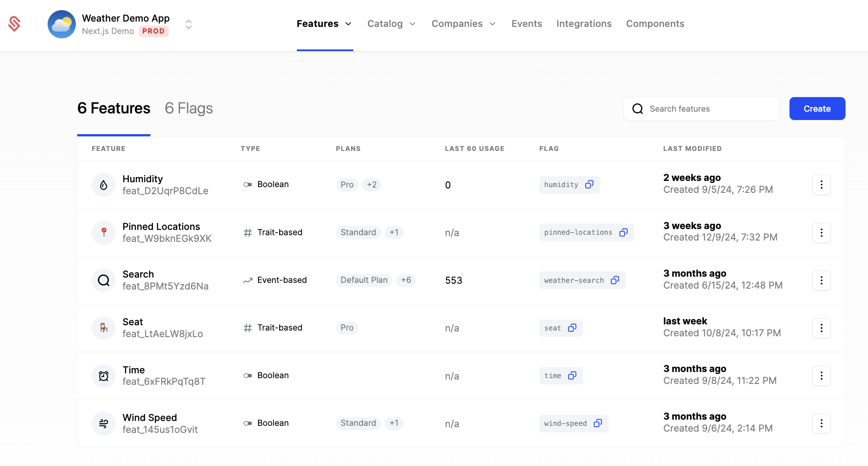Viewport: 868px width, 466px height.
Task: Copy the humidity flag key
Action: click(590, 184)
